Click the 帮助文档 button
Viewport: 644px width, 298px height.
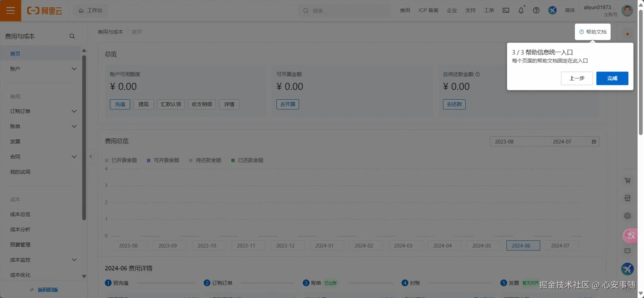click(x=593, y=32)
